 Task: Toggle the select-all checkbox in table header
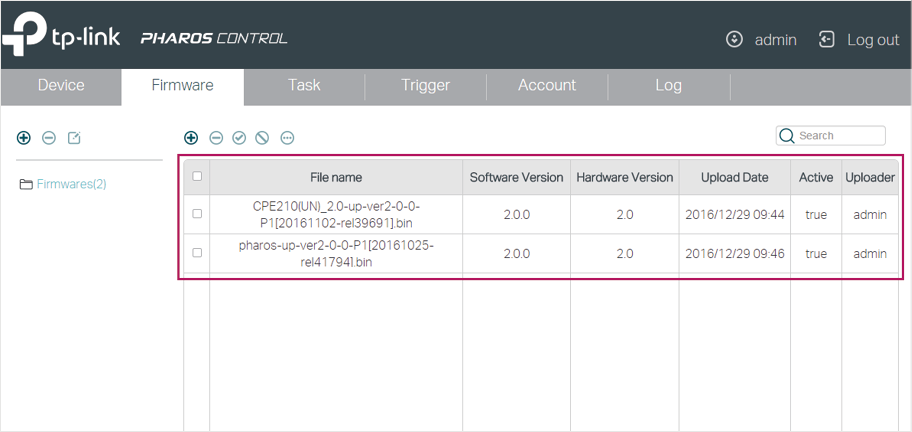(197, 176)
